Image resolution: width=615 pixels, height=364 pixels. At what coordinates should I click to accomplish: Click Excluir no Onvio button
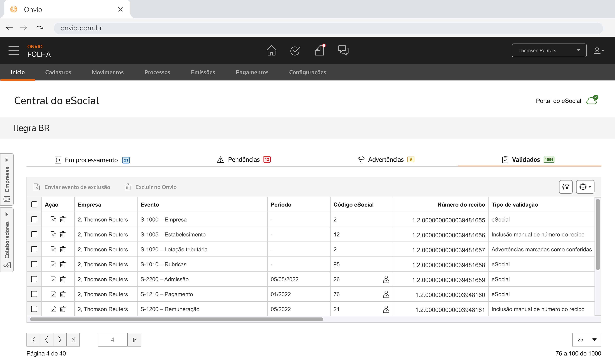(150, 187)
